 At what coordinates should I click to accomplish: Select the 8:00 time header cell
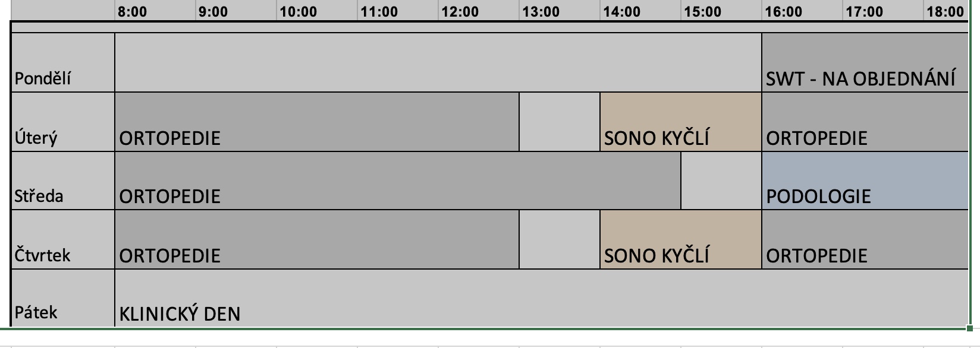tap(155, 11)
